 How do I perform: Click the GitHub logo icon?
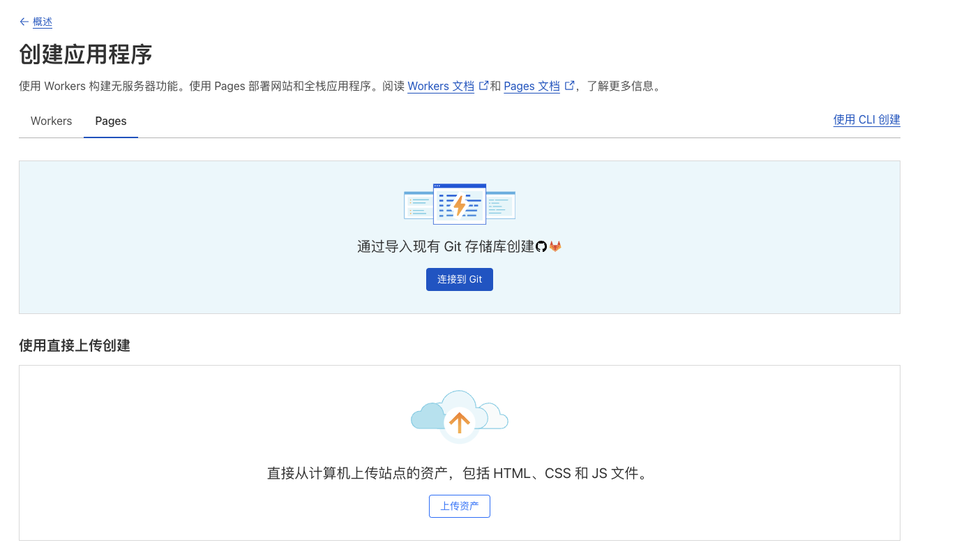click(x=541, y=246)
